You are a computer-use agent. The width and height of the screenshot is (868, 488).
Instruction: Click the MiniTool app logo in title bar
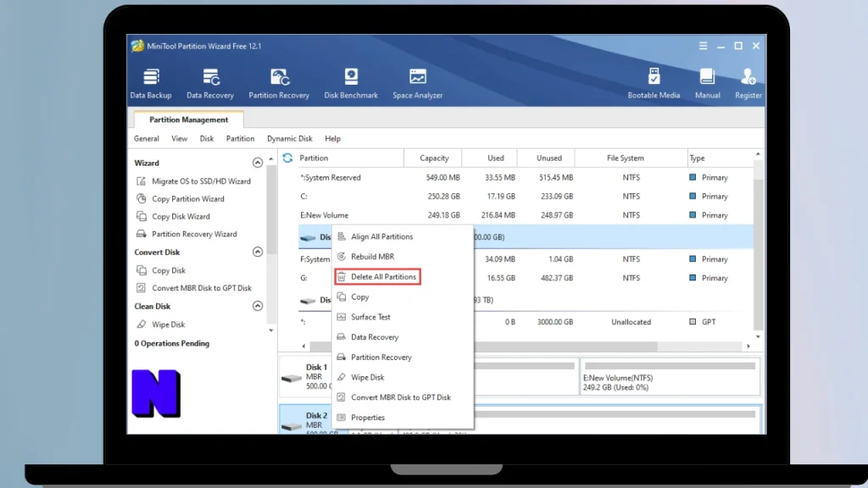(137, 46)
